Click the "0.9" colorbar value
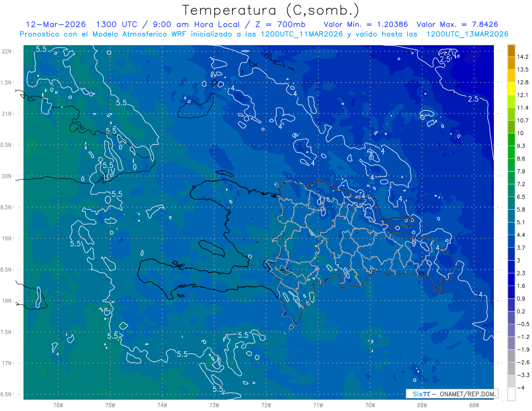The height and width of the screenshot is (411, 532). (521, 299)
